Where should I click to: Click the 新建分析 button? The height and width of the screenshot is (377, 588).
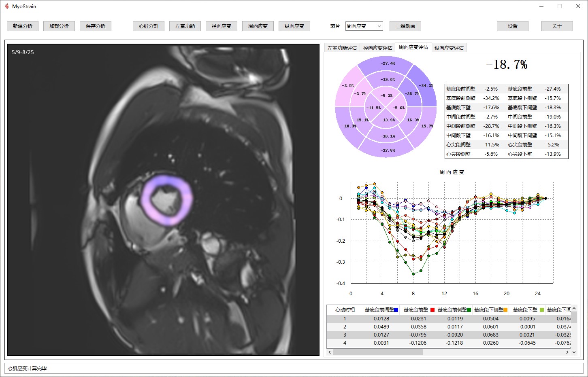click(23, 26)
